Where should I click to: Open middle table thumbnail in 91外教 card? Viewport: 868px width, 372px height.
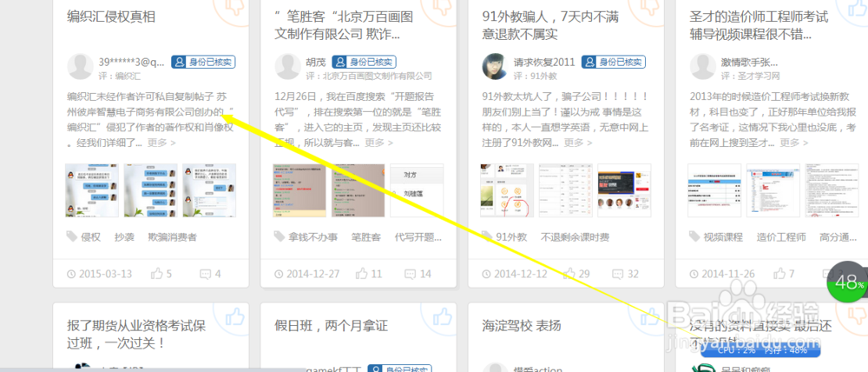(x=566, y=190)
